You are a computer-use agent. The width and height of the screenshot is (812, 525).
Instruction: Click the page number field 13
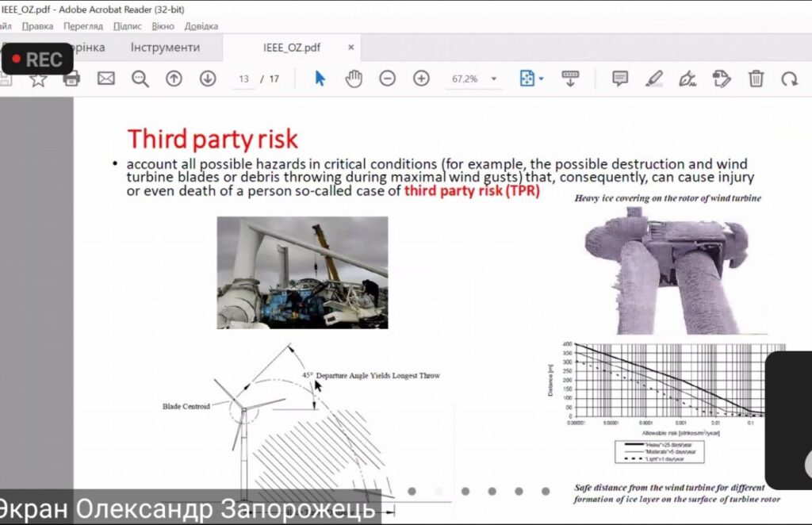click(x=244, y=79)
